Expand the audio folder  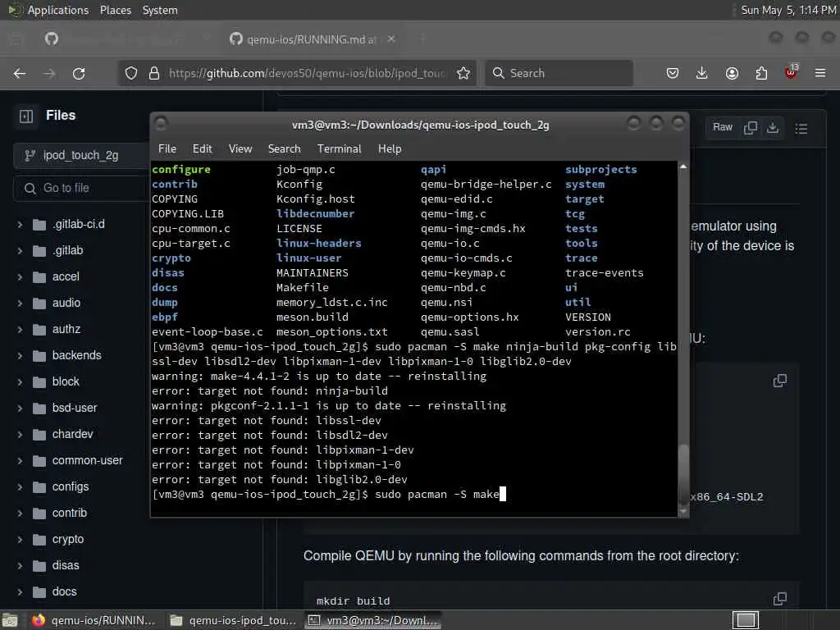point(20,304)
